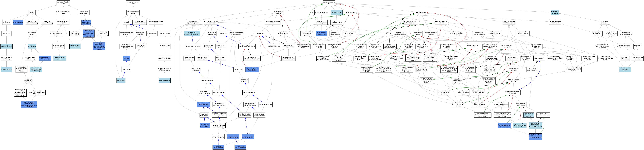Select the negative regulation of DNA-templated transcription node

pyautogui.click(x=520, y=125)
